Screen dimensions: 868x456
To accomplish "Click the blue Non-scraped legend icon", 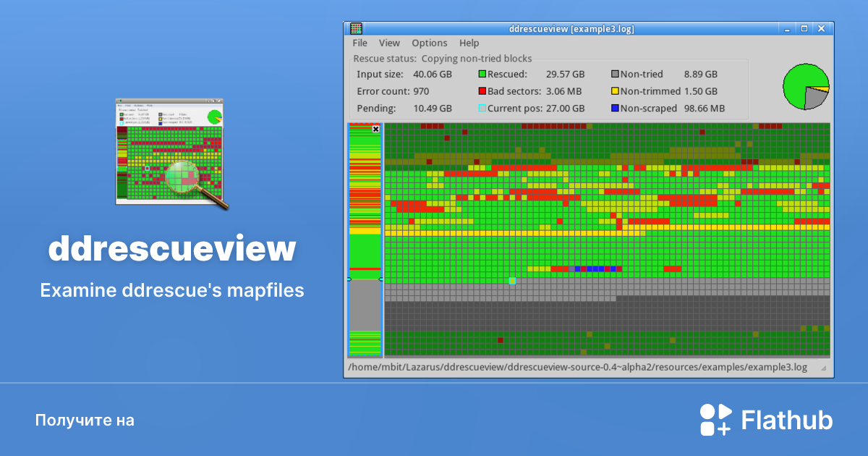I will click(616, 108).
